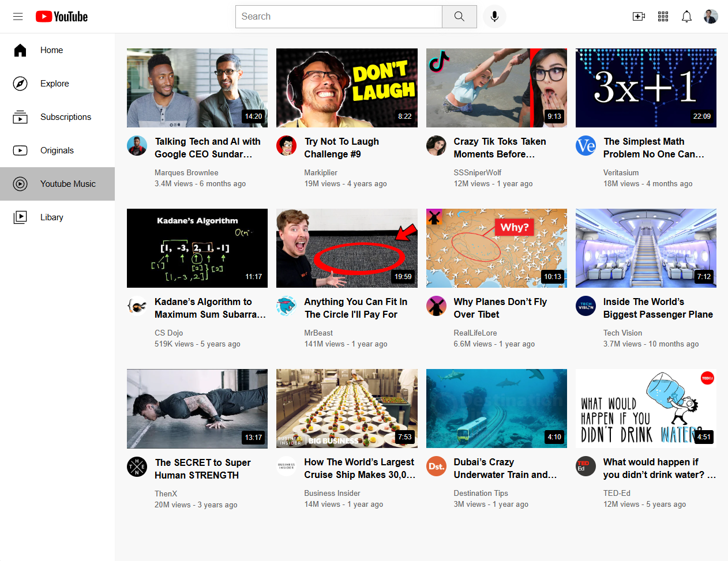Image resolution: width=728 pixels, height=561 pixels.
Task: Click the MrBeast channel name text
Action: [x=318, y=333]
